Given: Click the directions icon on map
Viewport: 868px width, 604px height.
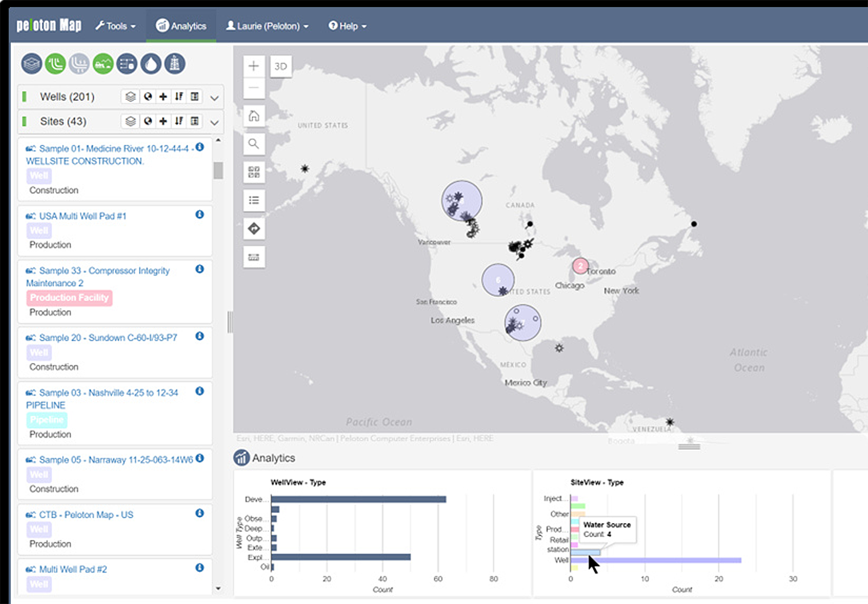Looking at the screenshot, I should click(254, 228).
